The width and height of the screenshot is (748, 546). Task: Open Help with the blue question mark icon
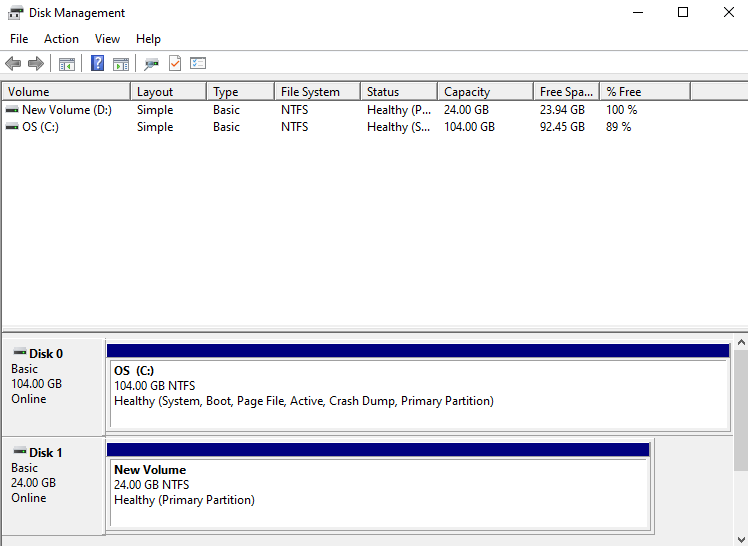coord(97,64)
